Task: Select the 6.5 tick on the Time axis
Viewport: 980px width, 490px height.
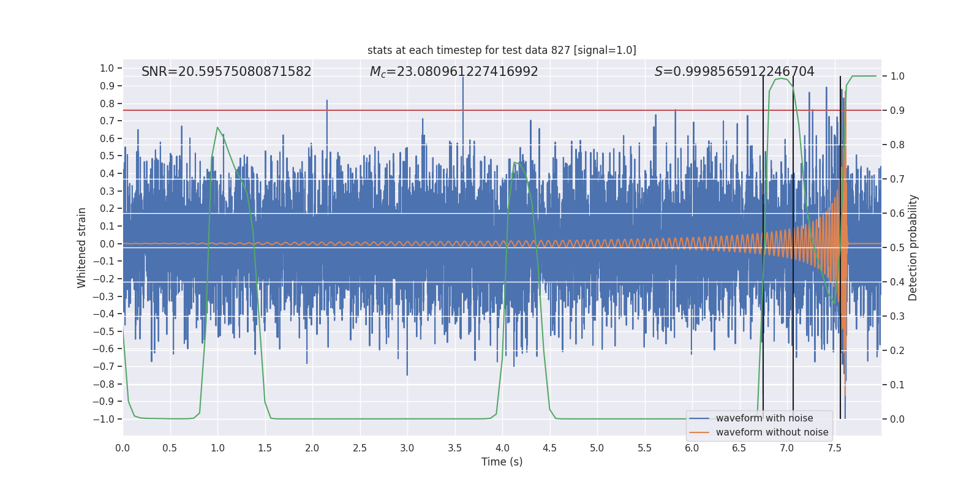Action: coord(739,448)
